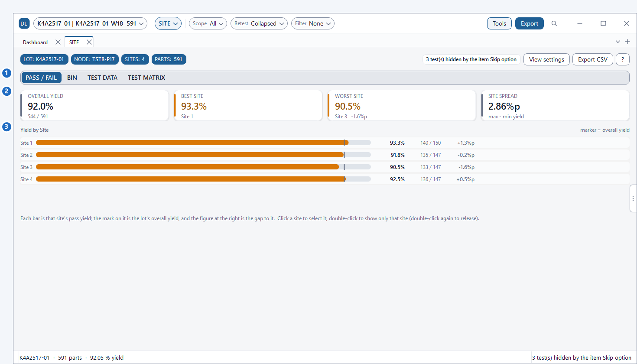The image size is (637, 364).
Task: Click the DL app logo icon
Action: 24,23
